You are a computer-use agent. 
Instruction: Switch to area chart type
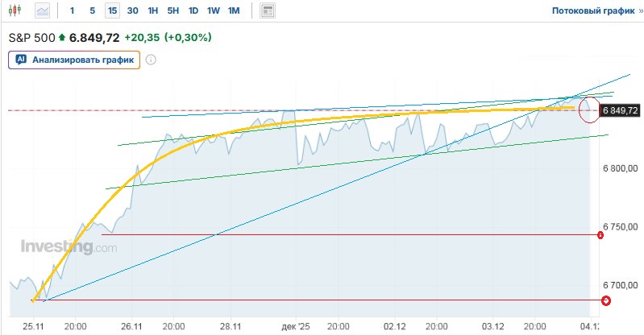(x=42, y=11)
